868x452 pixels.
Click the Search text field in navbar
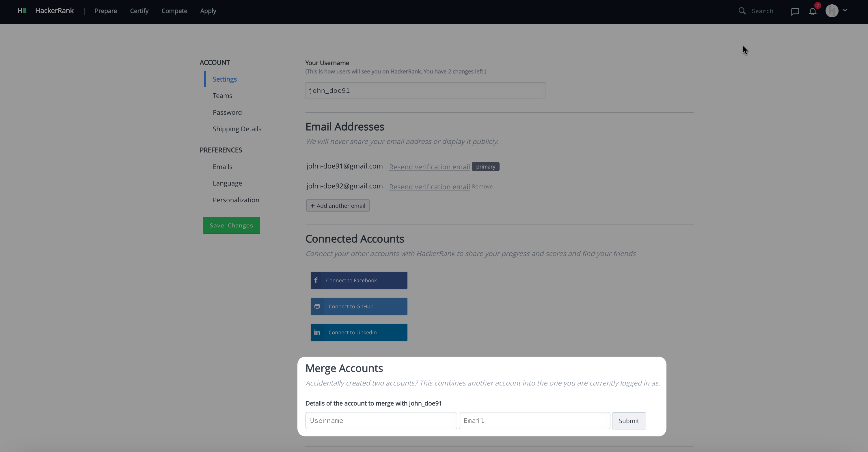coord(762,11)
